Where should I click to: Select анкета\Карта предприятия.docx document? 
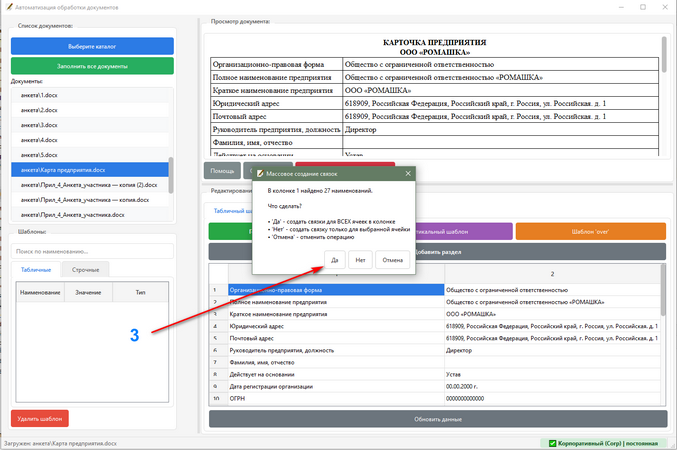click(x=90, y=170)
